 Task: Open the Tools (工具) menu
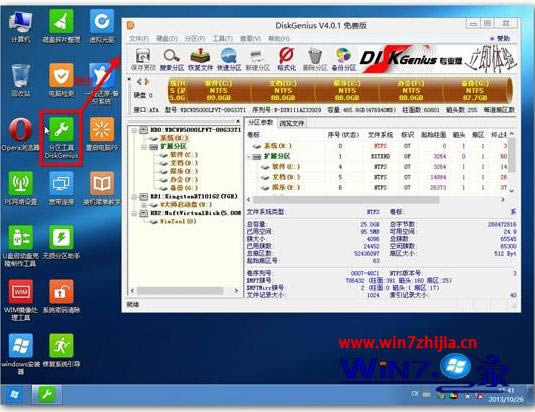coord(222,39)
